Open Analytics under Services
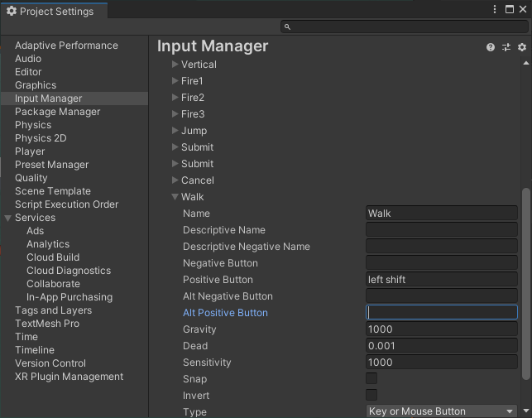The width and height of the screenshot is (532, 418). (48, 244)
